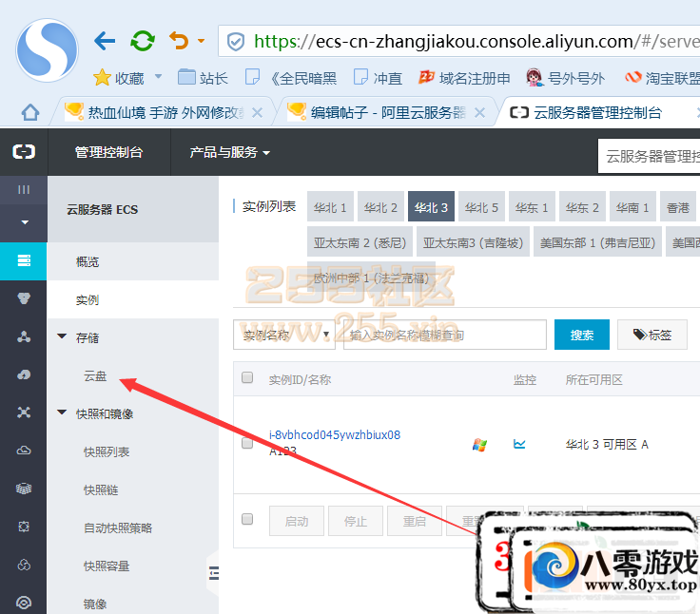The height and width of the screenshot is (614, 700).
Task: Open the 域名注册申 bookmark
Action: [x=464, y=78]
